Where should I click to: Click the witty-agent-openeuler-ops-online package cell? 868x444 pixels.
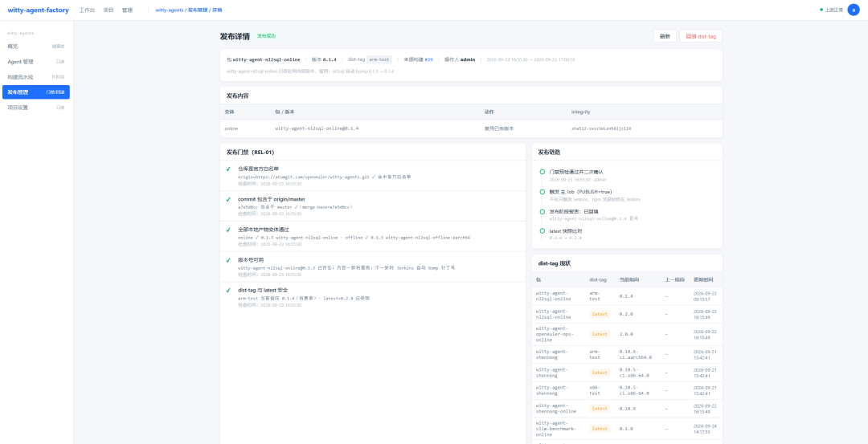[x=555, y=334]
